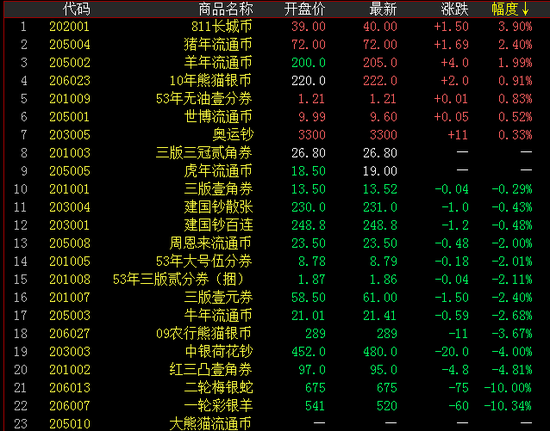Image resolution: width=550 pixels, height=431 pixels.
Task: Open 建国钞散张 commodity
Action: 218,207
